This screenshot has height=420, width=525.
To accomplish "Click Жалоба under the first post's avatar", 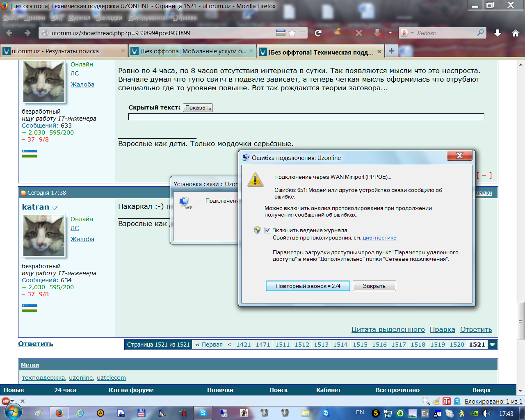I will (x=82, y=84).
